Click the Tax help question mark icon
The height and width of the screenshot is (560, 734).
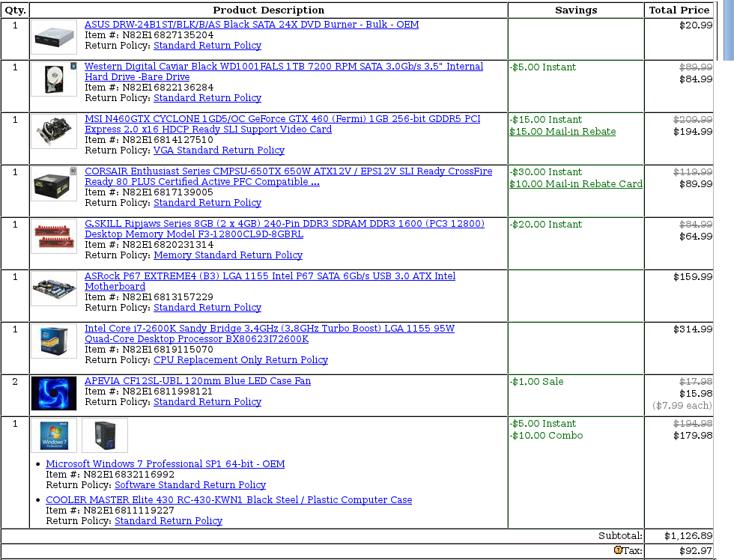point(618,550)
